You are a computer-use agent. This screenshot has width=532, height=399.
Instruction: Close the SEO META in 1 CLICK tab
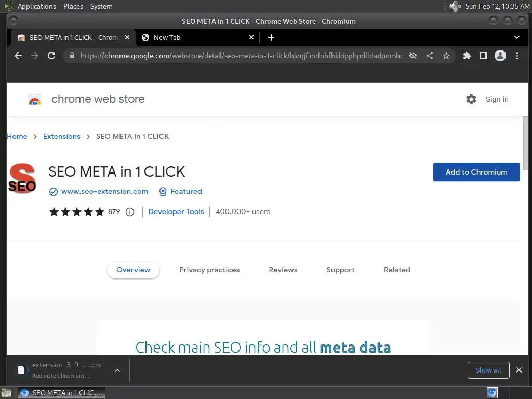[x=127, y=37]
